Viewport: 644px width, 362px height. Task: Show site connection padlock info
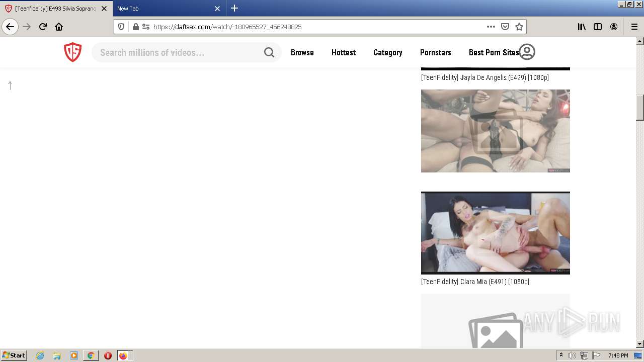[x=135, y=27]
